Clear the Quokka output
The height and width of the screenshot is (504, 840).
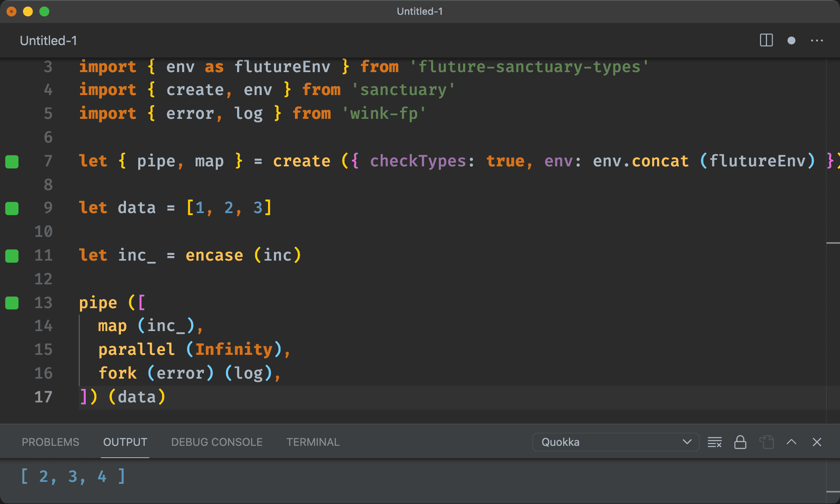tap(714, 442)
